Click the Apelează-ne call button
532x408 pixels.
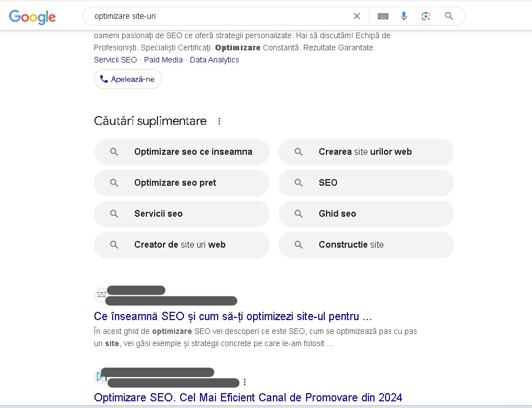pos(128,79)
